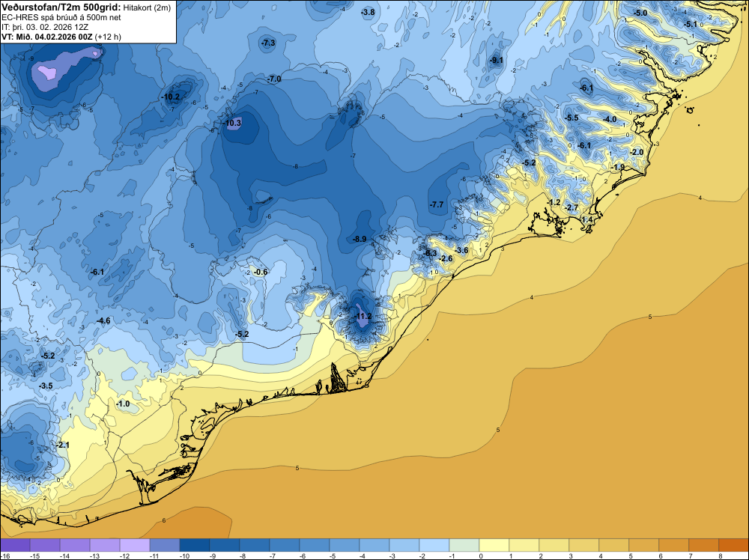Click the pale green swatch between -1 and 0
The image size is (749, 560).
(464, 545)
